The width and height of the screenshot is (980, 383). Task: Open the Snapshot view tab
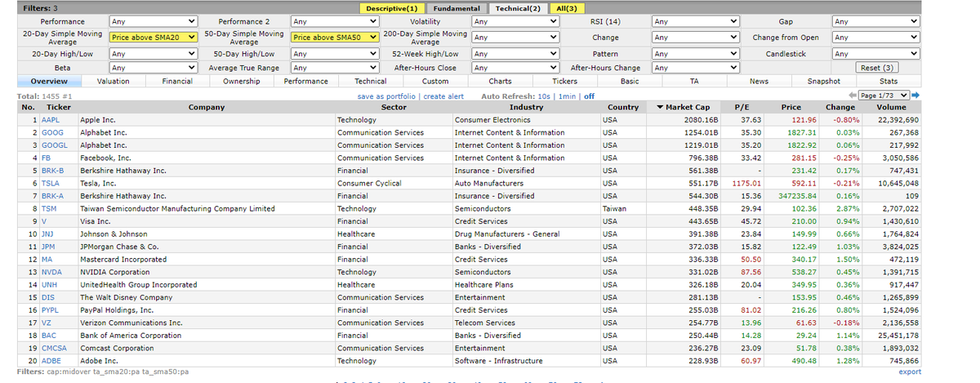click(824, 82)
